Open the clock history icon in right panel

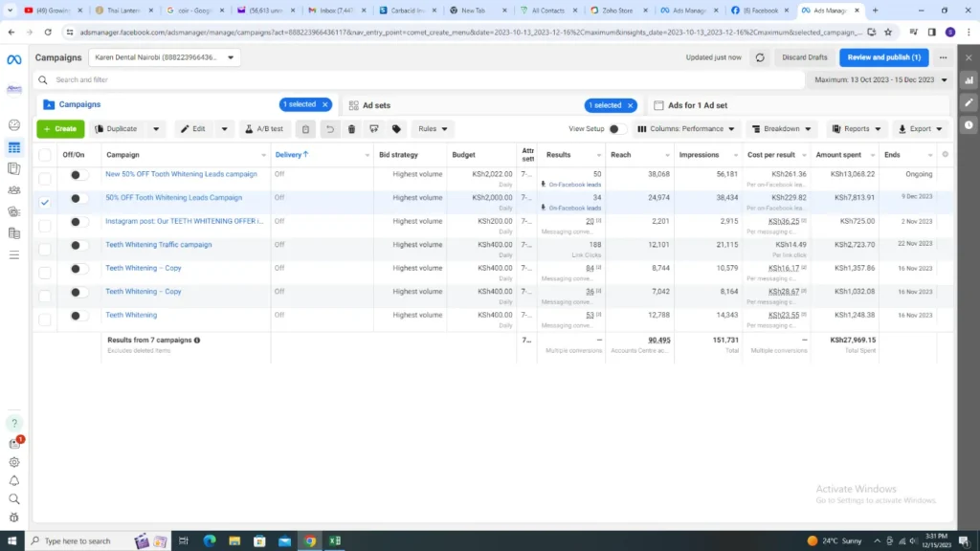[969, 124]
